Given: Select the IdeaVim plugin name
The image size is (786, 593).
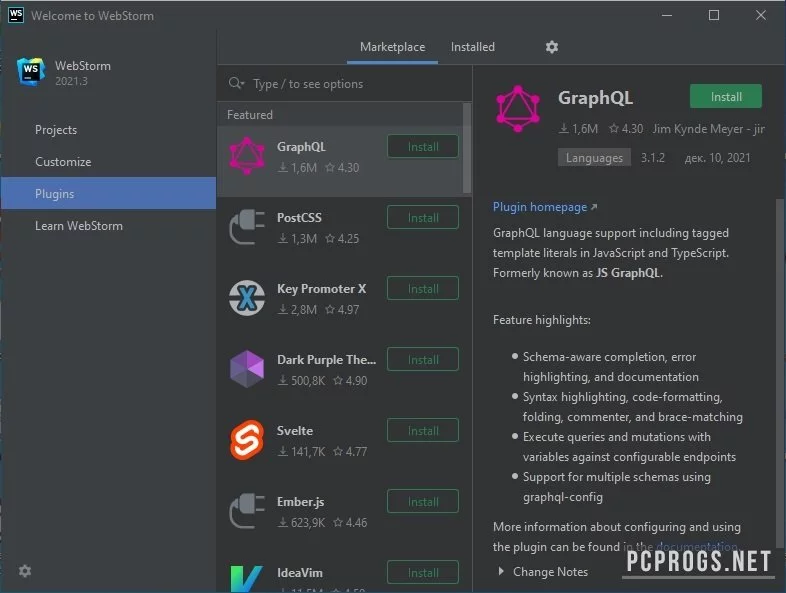Looking at the screenshot, I should [x=300, y=572].
